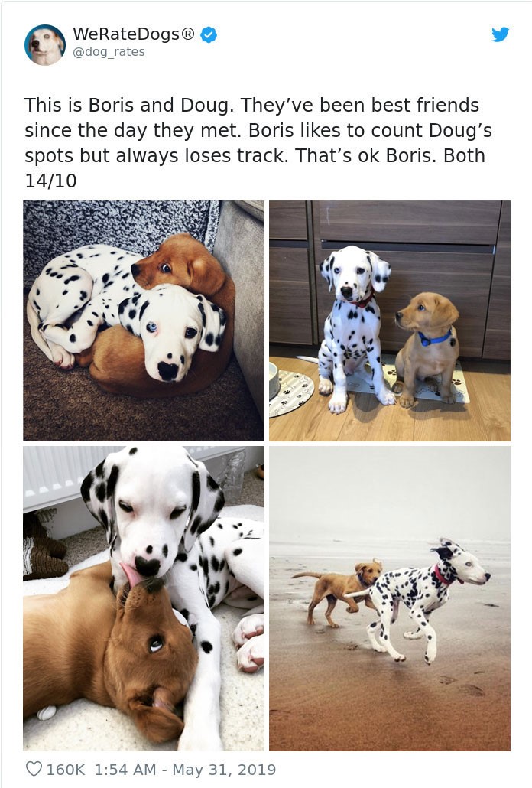Click the blue verified badge icon
Screen dimensions: 532x788
pos(209,34)
